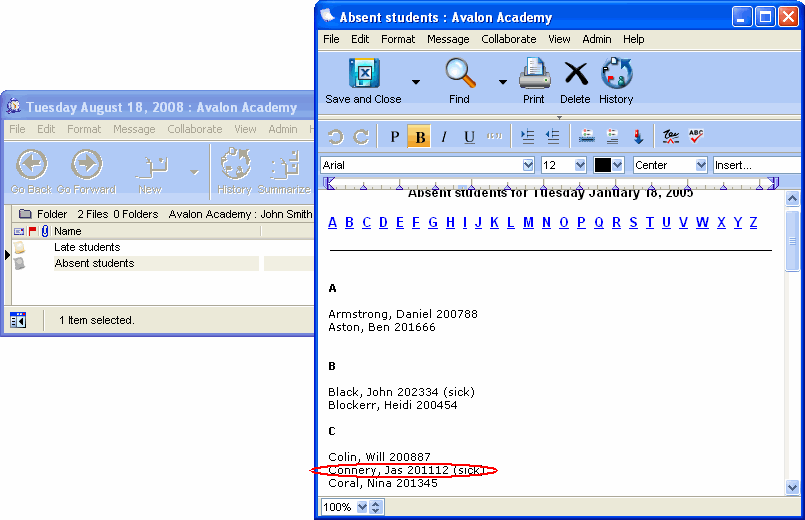Select Late students in the file list

tap(87, 247)
